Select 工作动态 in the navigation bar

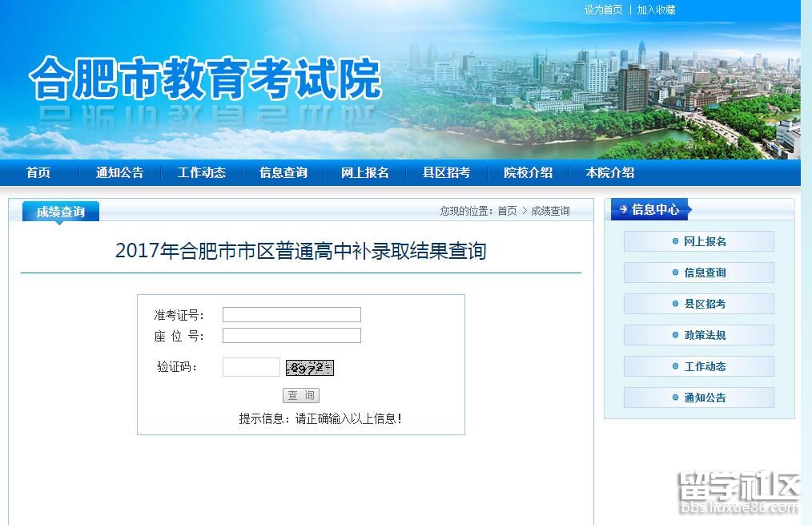(x=202, y=172)
